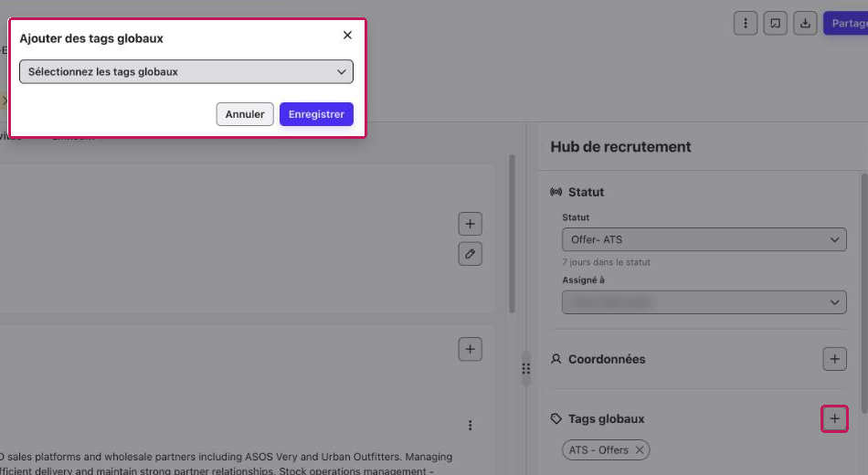This screenshot has width=868, height=475.
Task: Click the Enregistrer button
Action: (x=316, y=114)
